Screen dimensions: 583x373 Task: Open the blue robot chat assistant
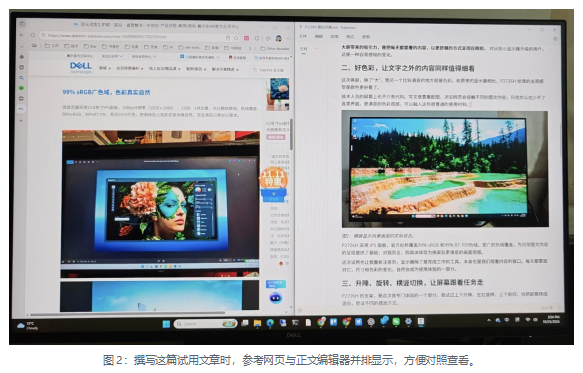click(x=276, y=298)
